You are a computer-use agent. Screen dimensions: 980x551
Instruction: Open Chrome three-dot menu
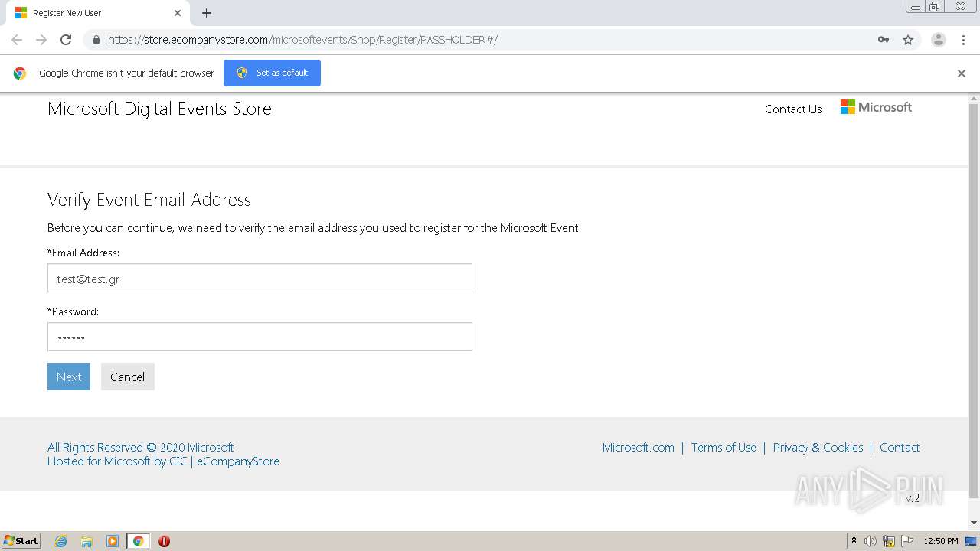point(963,40)
